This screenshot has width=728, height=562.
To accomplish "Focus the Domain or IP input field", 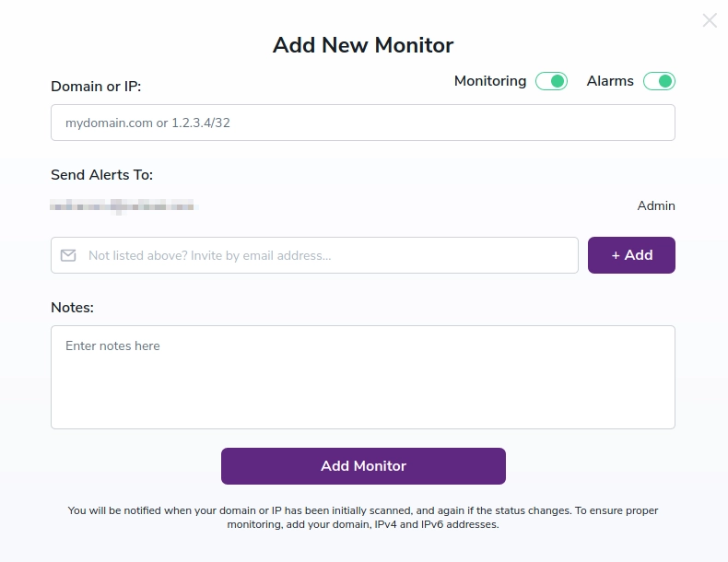I will pyautogui.click(x=362, y=123).
